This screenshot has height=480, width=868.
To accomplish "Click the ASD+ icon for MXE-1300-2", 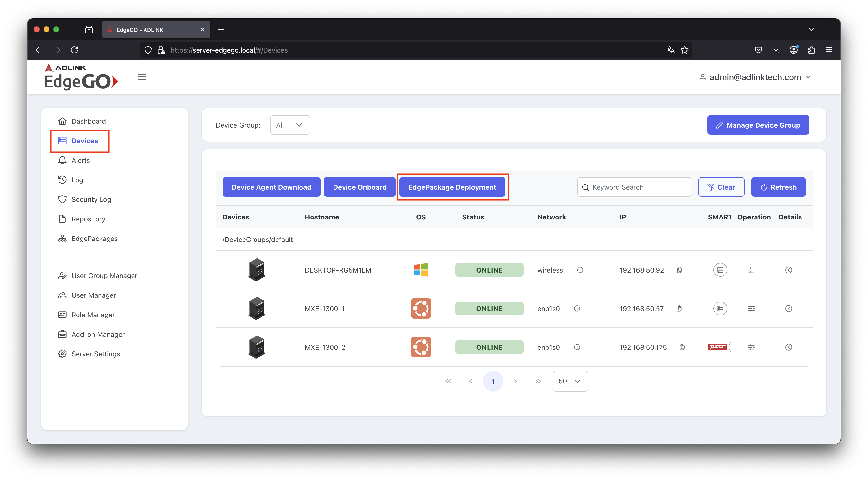I will [717, 347].
